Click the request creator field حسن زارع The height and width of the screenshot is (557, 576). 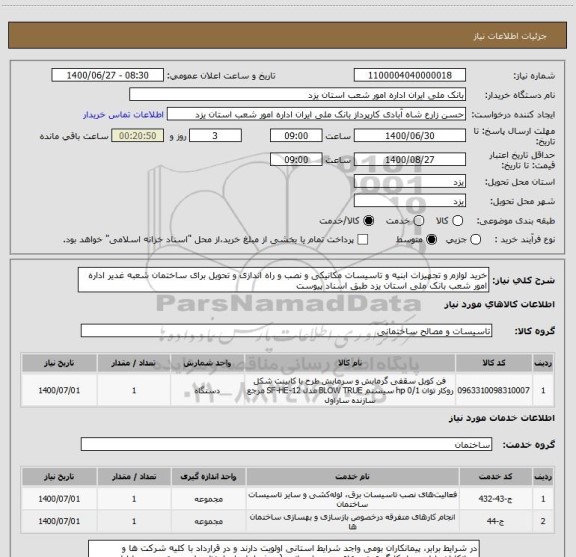(316, 114)
